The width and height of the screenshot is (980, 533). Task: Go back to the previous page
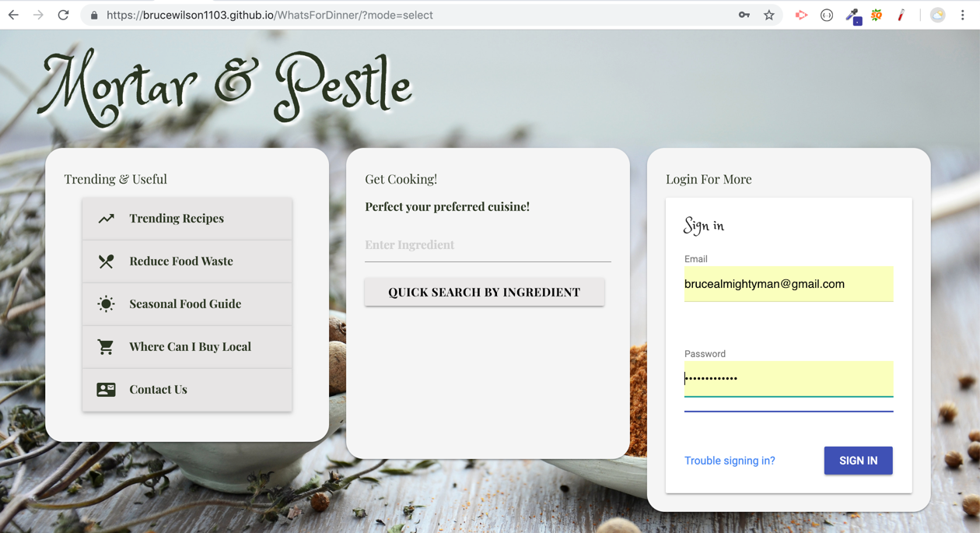pos(13,15)
